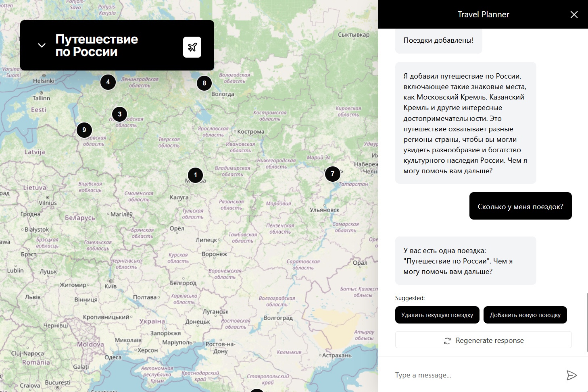Click the user message "Сколько у меня поездок?"
The image size is (588, 392).
[520, 206]
